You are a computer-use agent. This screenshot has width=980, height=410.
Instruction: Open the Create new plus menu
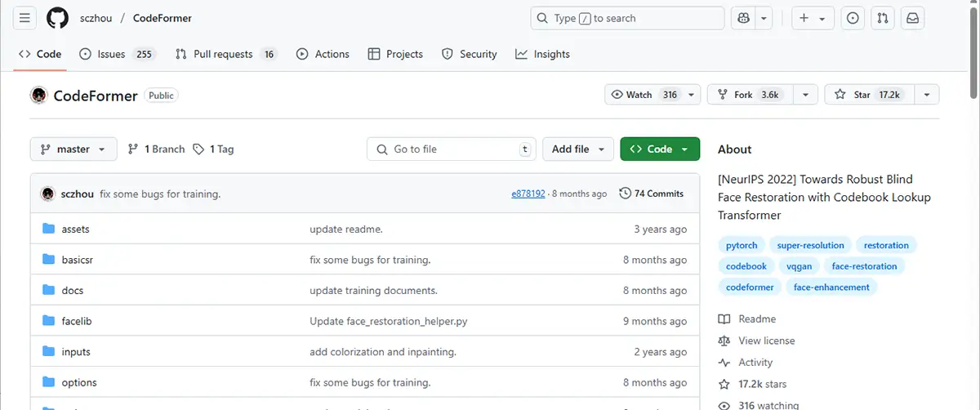(812, 18)
